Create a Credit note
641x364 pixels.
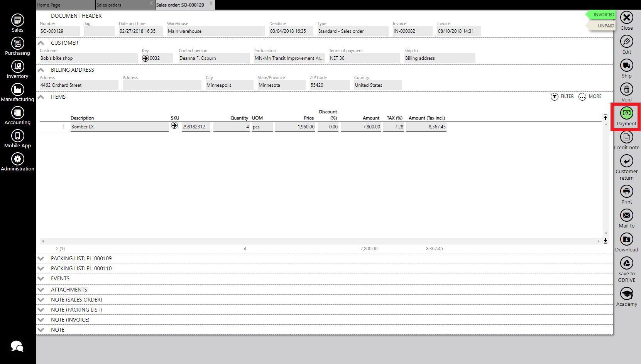point(626,137)
